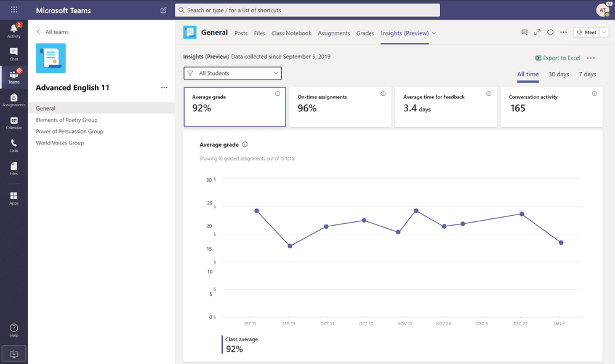Image resolution: width=615 pixels, height=364 pixels.
Task: Click the new chat compose icon
Action: pyautogui.click(x=163, y=10)
